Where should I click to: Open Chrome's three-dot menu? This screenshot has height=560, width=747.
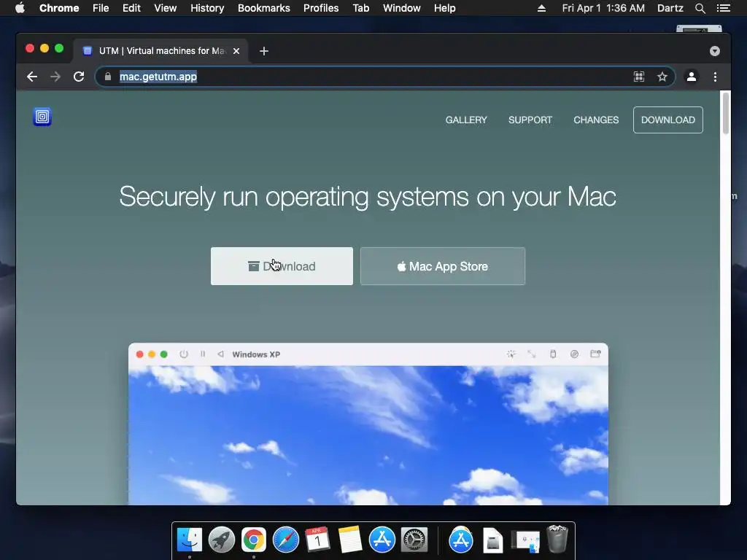coord(715,77)
